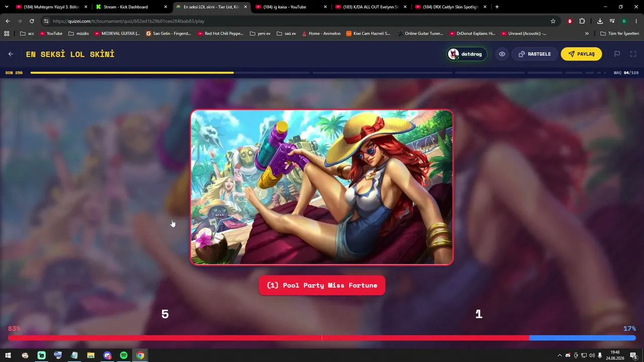Image resolution: width=644 pixels, height=362 pixels.
Task: Go back with the quiz page arrow
Action: (x=11, y=54)
